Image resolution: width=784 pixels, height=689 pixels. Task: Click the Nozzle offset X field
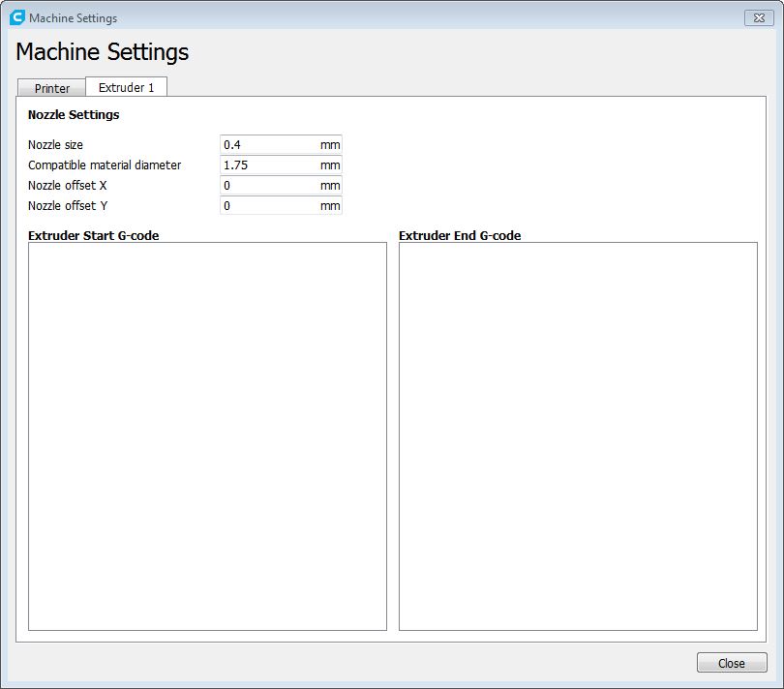[x=269, y=186]
